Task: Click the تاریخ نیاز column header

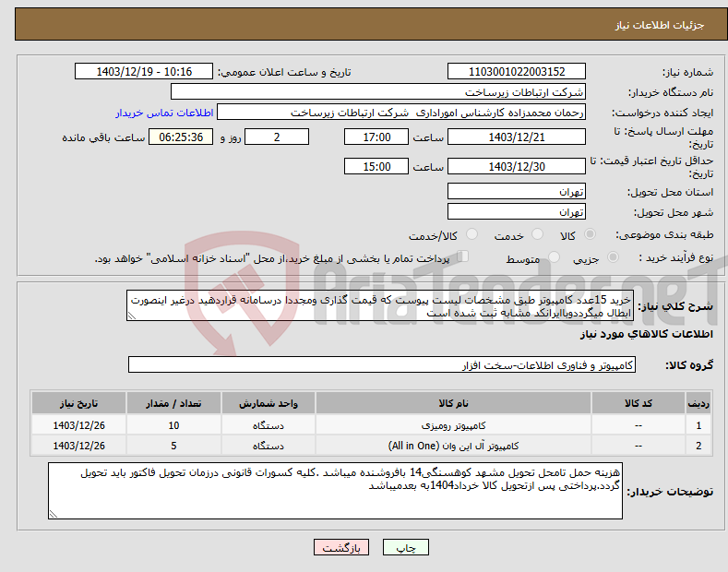Action: [79, 403]
